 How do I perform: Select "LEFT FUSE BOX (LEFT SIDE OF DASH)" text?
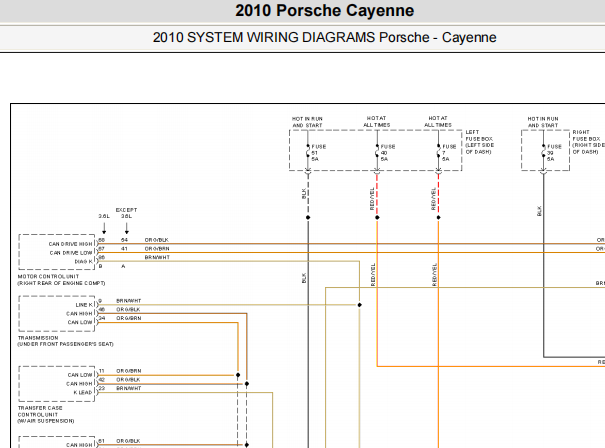pyautogui.click(x=480, y=142)
